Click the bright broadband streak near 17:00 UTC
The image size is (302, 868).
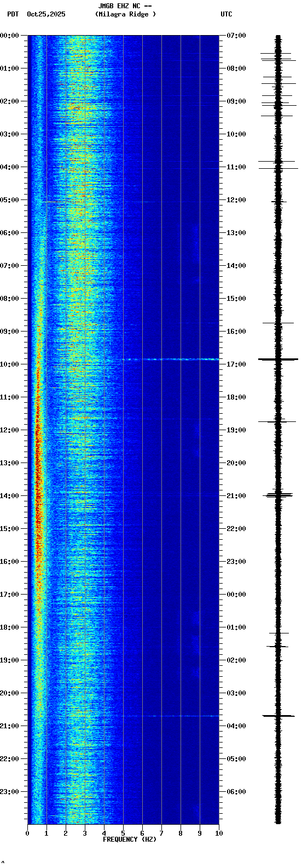(x=171, y=359)
